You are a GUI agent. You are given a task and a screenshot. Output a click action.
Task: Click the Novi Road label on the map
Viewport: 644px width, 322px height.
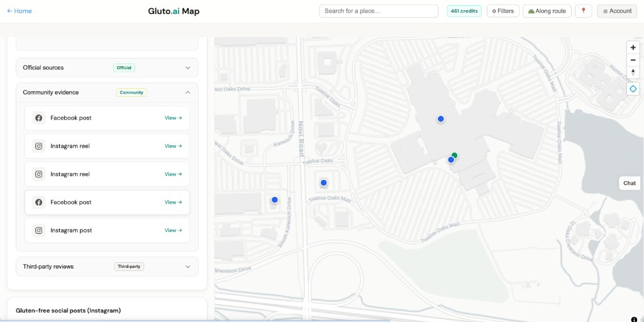[301, 139]
